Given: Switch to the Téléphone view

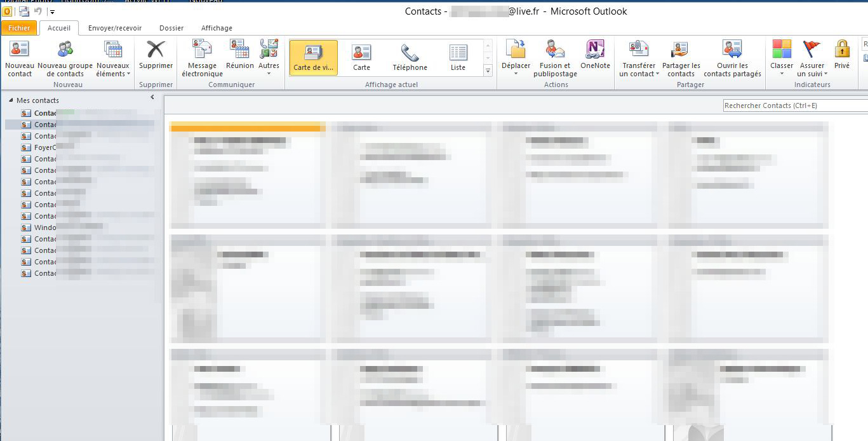Looking at the screenshot, I should [410, 58].
